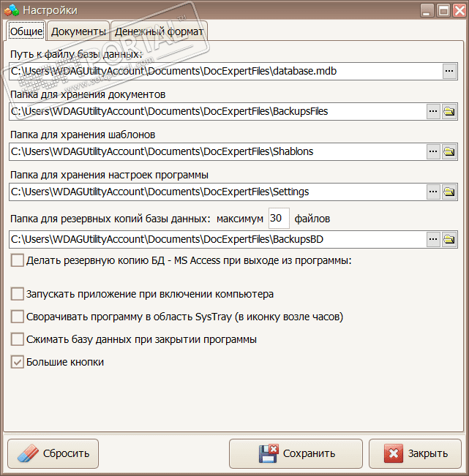Open Shablons folder via folder icon
Screen dimensions: 469x476
[x=449, y=151]
